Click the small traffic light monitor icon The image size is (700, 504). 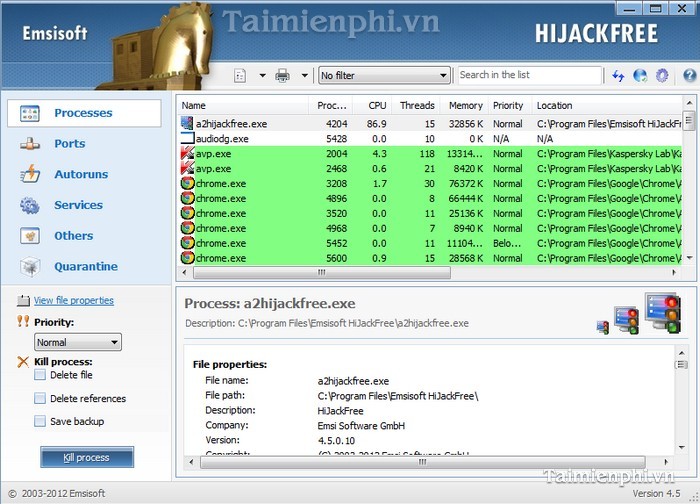click(x=603, y=328)
